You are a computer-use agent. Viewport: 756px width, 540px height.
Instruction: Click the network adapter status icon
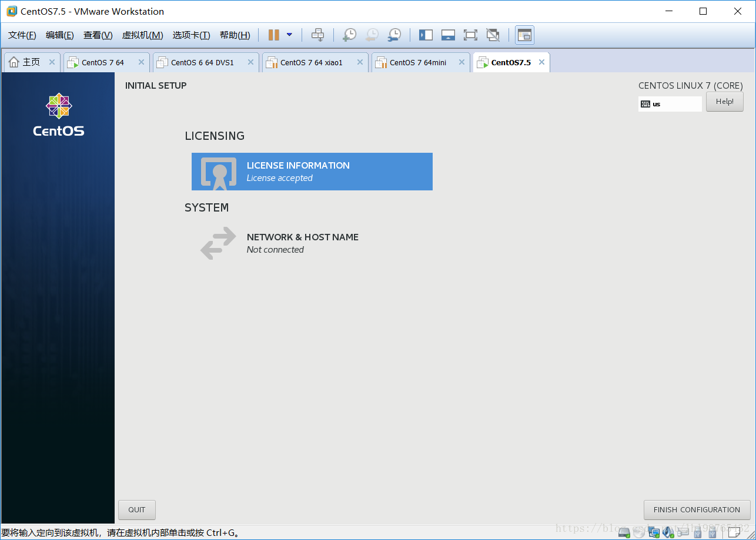click(654, 532)
